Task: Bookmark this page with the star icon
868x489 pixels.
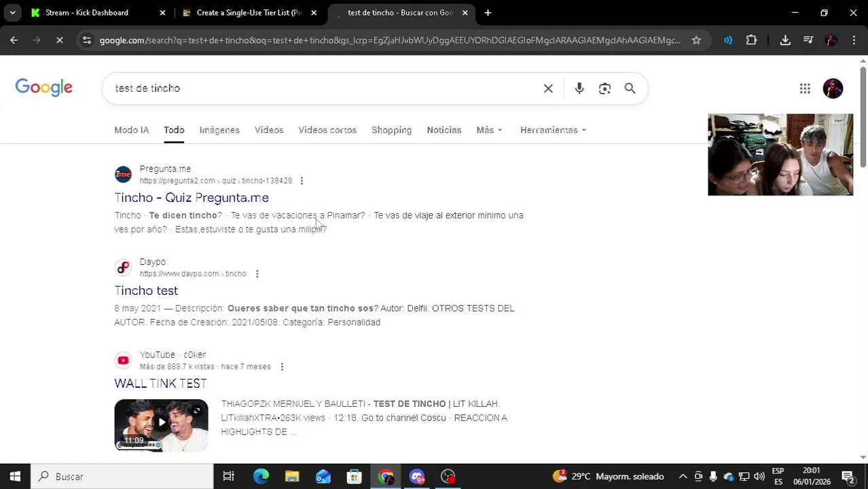Action: [696, 40]
